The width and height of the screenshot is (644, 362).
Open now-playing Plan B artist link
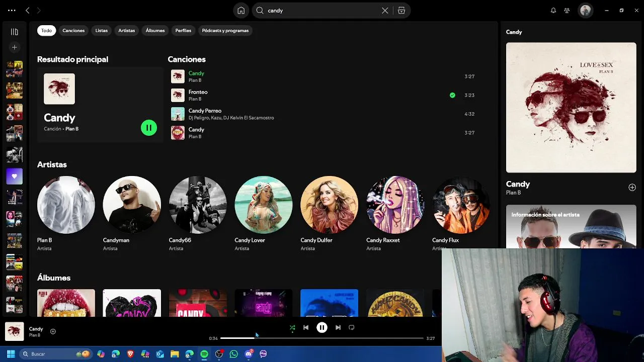coord(35,335)
